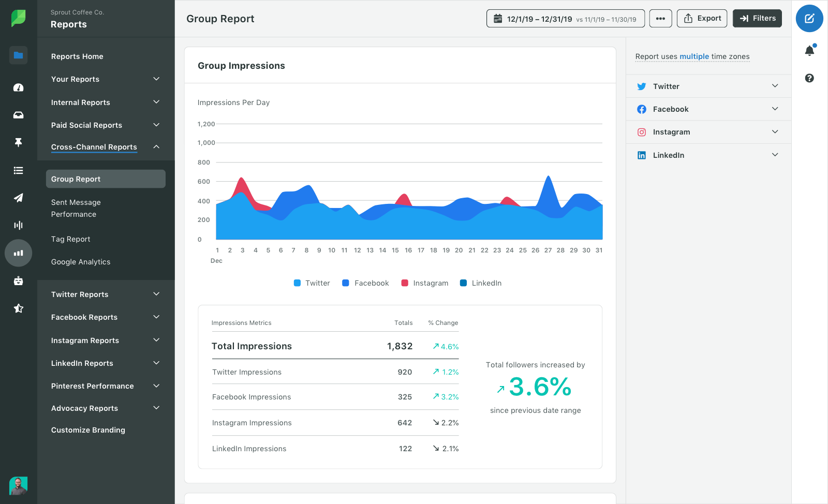The height and width of the screenshot is (504, 828).
Task: Open the help question mark icon
Action: tap(810, 78)
